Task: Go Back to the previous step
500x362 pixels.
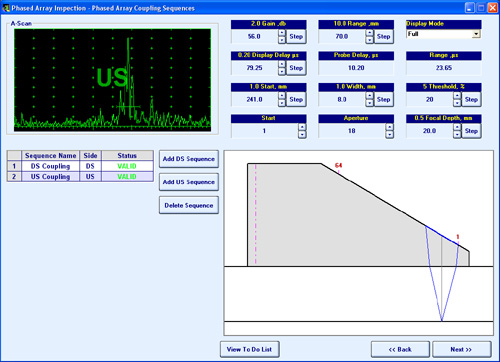Action: click(400, 349)
